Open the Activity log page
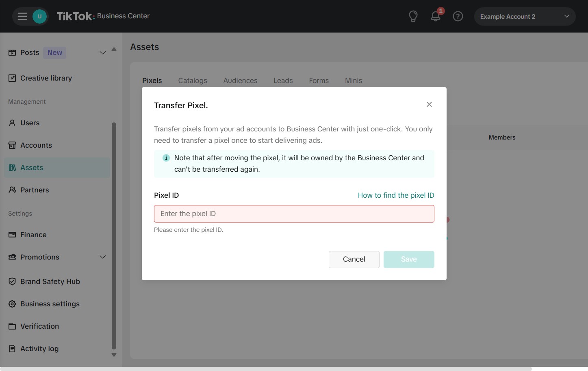This screenshot has width=588, height=371. coord(39,349)
